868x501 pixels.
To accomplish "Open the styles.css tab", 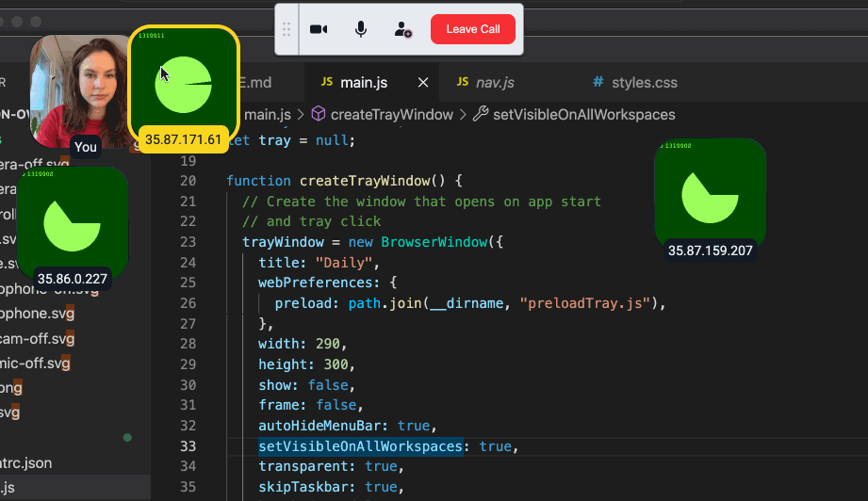I will pyautogui.click(x=644, y=83).
